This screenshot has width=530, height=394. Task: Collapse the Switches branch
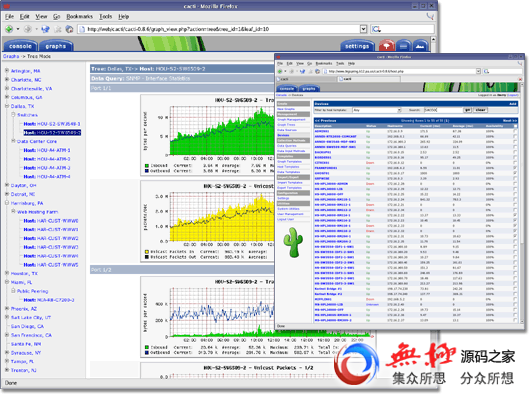tap(13, 115)
